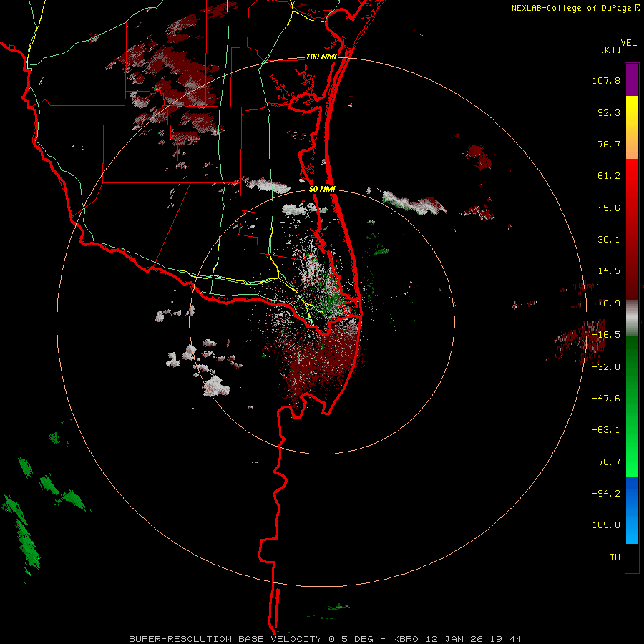This screenshot has height=644, width=644.
Task: Select the 107.8 scale value
Action: (x=606, y=80)
